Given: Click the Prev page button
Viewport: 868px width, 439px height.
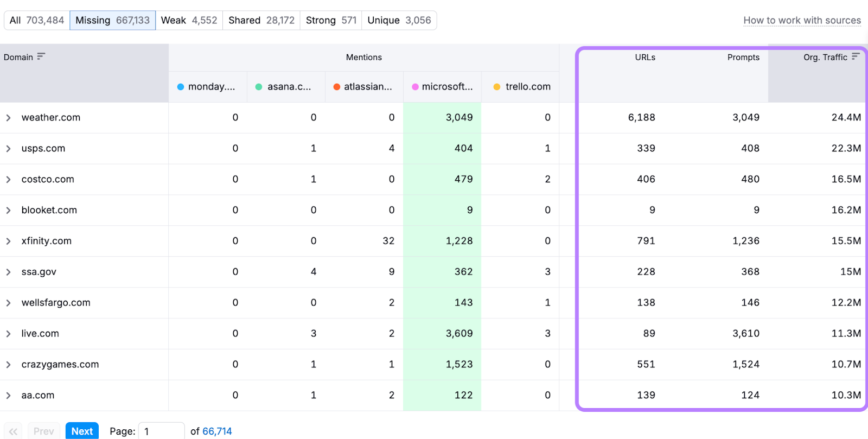Looking at the screenshot, I should pos(43,431).
